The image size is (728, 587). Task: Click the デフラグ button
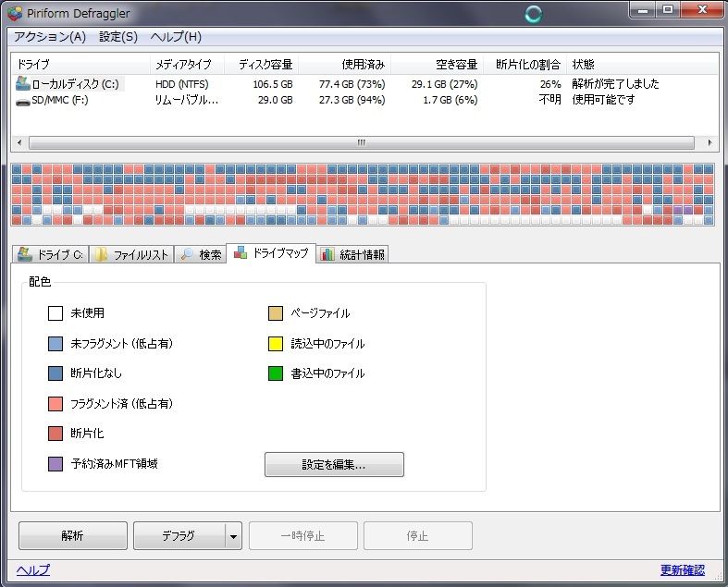point(179,535)
